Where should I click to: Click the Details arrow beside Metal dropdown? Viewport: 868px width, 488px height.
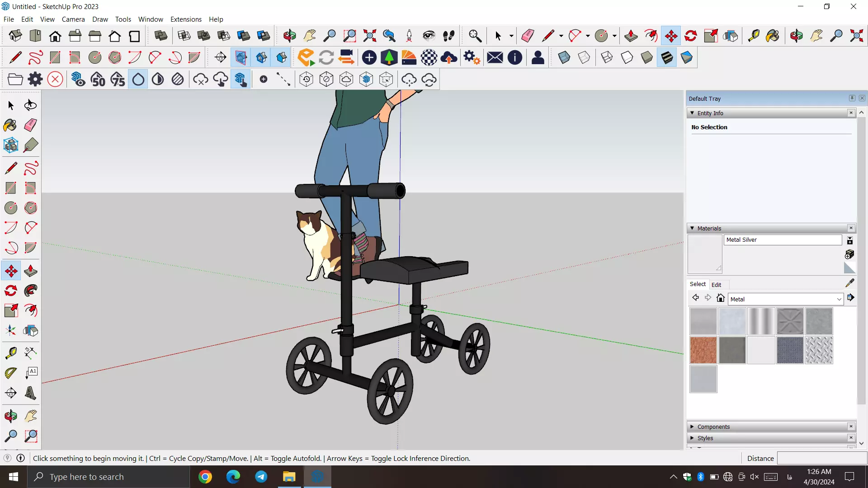850,298
